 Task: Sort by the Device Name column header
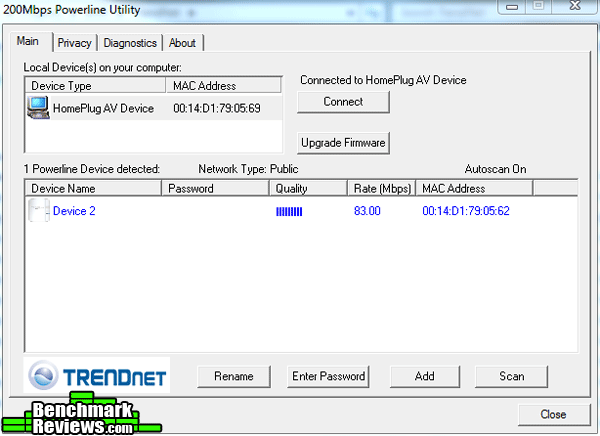coord(93,188)
